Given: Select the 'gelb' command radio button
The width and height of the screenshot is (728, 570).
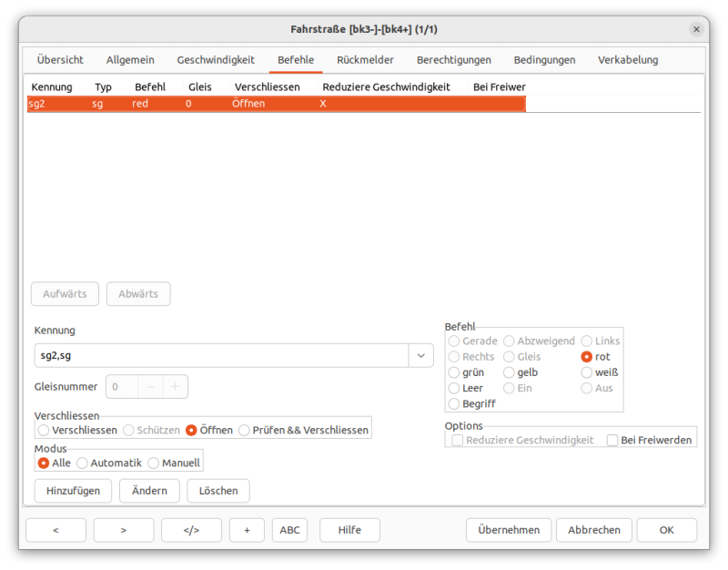Looking at the screenshot, I should pyautogui.click(x=510, y=372).
